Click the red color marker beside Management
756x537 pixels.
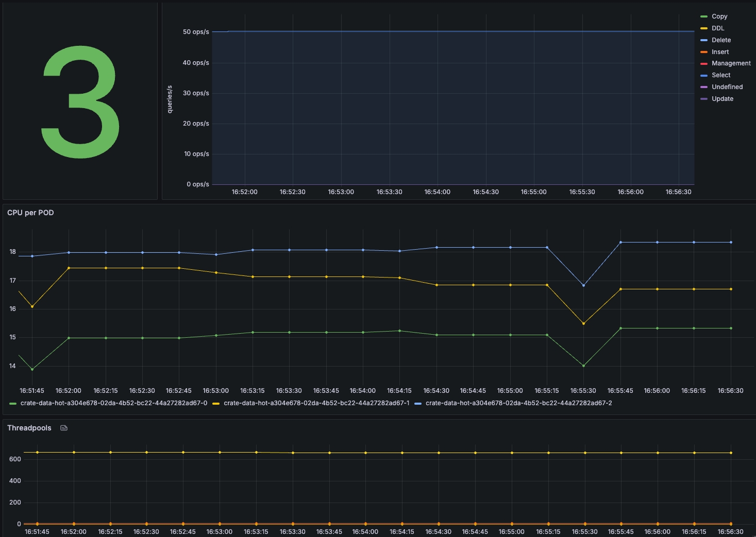click(704, 63)
